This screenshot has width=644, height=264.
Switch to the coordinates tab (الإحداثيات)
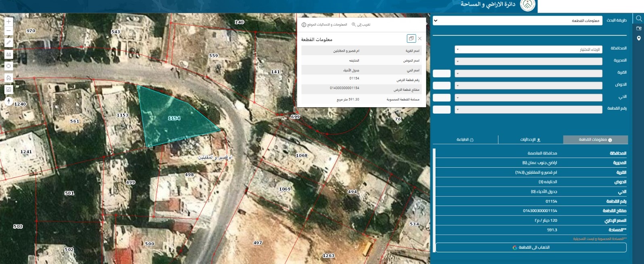[530, 140]
